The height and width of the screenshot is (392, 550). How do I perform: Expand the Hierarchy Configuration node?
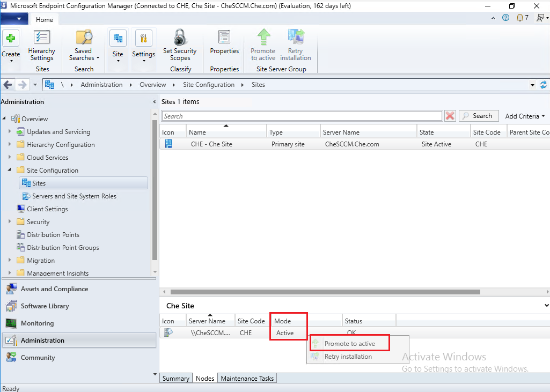tap(10, 144)
